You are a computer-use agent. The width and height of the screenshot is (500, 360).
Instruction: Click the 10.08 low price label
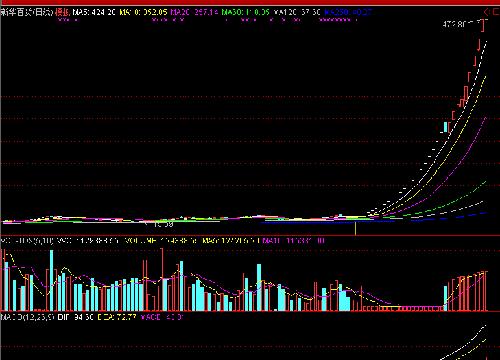(163, 225)
